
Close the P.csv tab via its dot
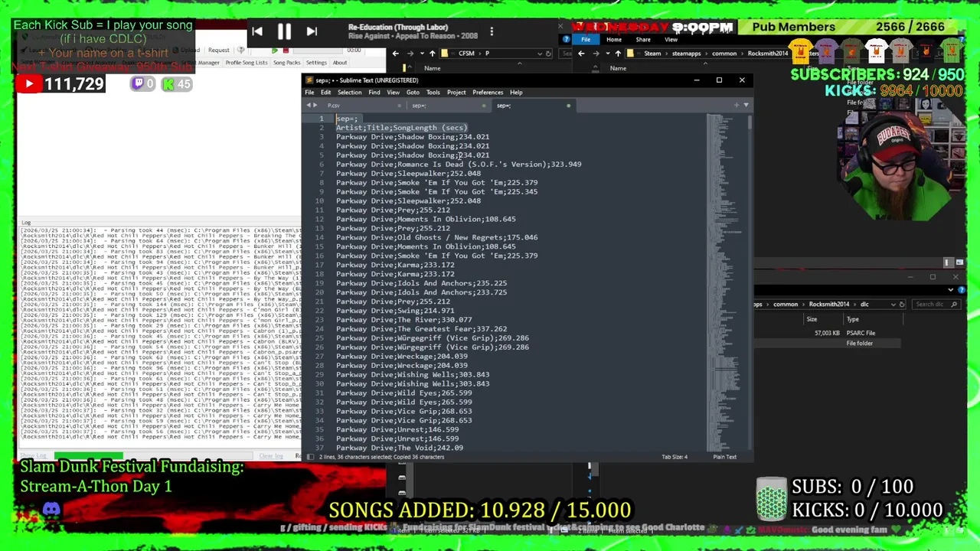[x=400, y=106]
